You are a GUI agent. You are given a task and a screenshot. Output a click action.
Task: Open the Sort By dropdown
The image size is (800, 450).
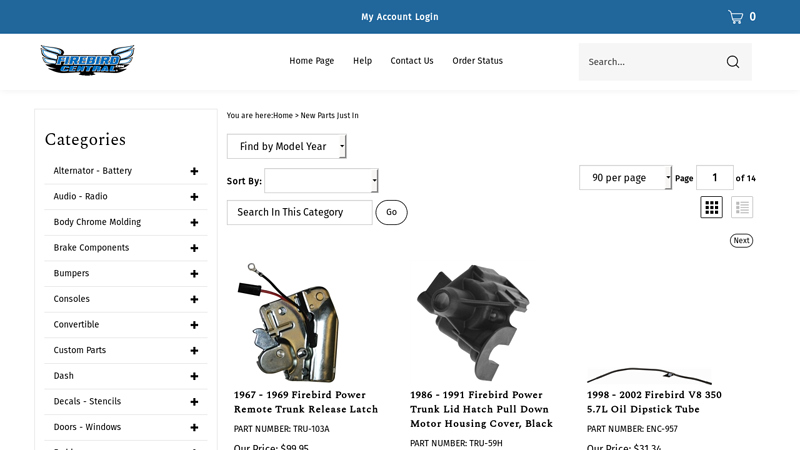tap(321, 181)
